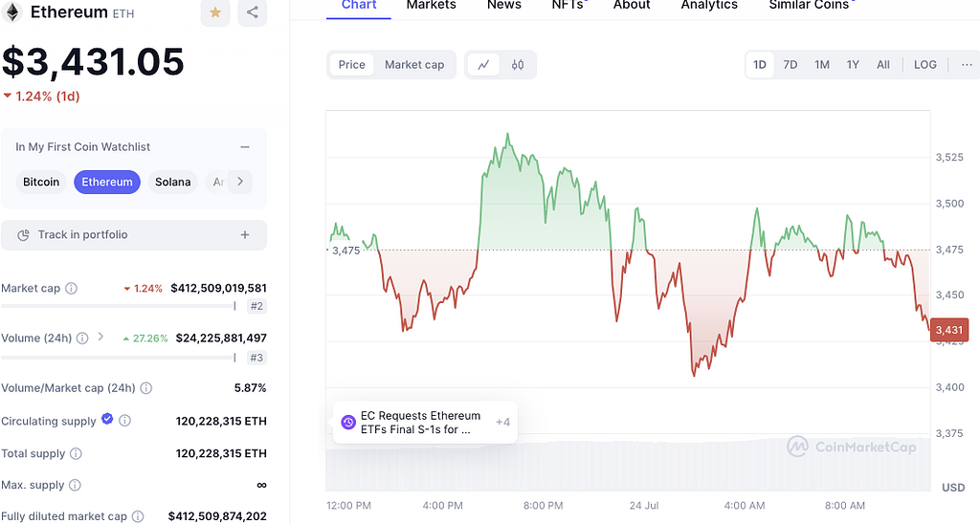The height and width of the screenshot is (524, 980).
Task: Select Bitcoin in the watchlist
Action: click(41, 182)
